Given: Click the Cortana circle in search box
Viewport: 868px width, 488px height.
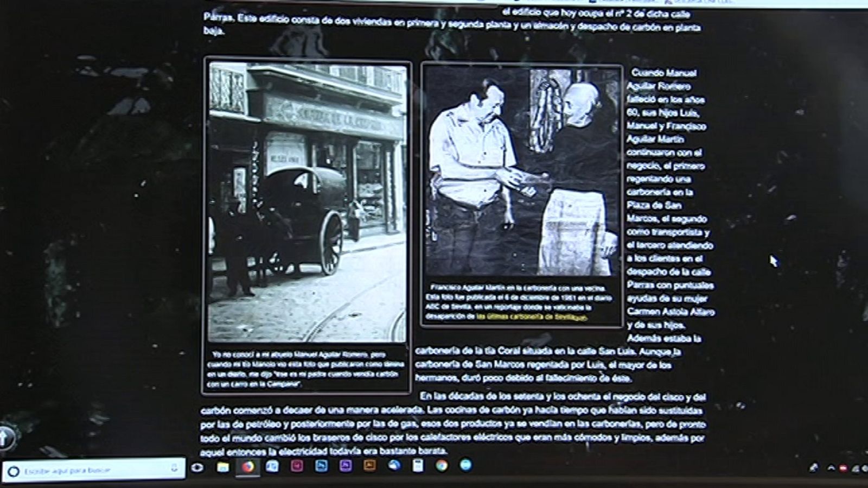Looking at the screenshot, I should (15, 471).
